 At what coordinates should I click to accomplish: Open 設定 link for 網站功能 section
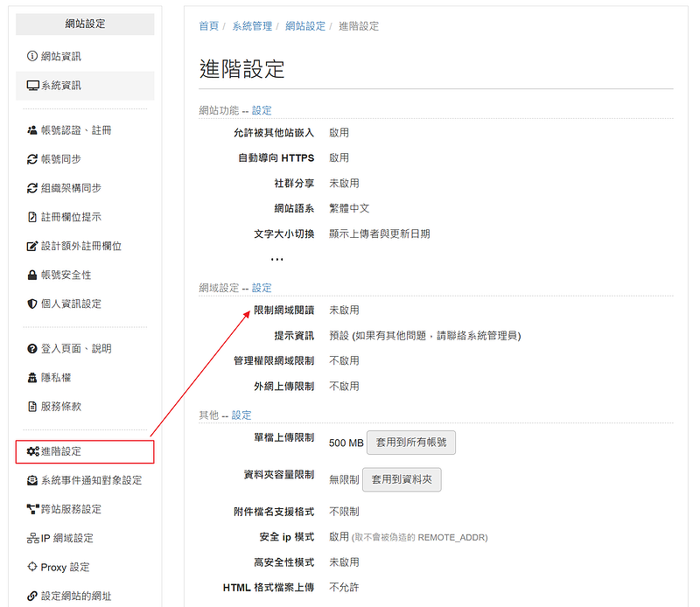pyautogui.click(x=262, y=110)
